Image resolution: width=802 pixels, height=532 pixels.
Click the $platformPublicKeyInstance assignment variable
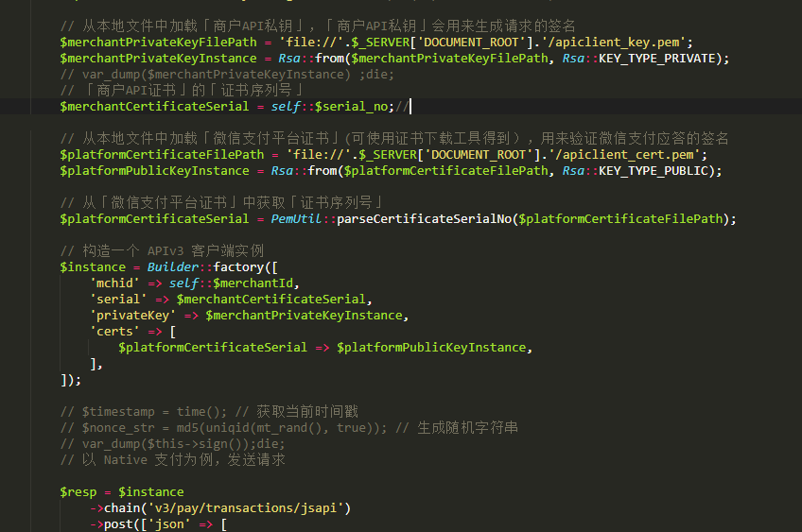coord(154,171)
